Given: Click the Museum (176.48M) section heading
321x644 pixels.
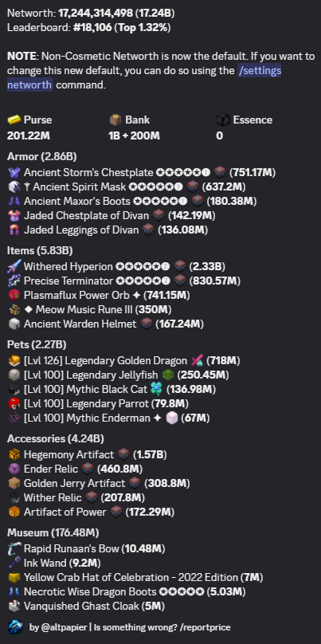Looking at the screenshot, I should point(53,532).
